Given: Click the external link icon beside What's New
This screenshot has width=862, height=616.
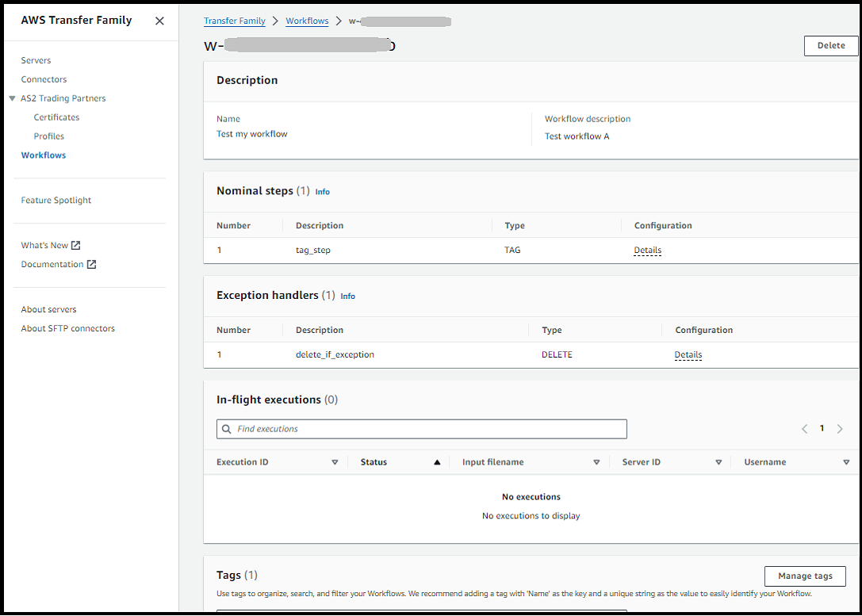Looking at the screenshot, I should 78,245.
